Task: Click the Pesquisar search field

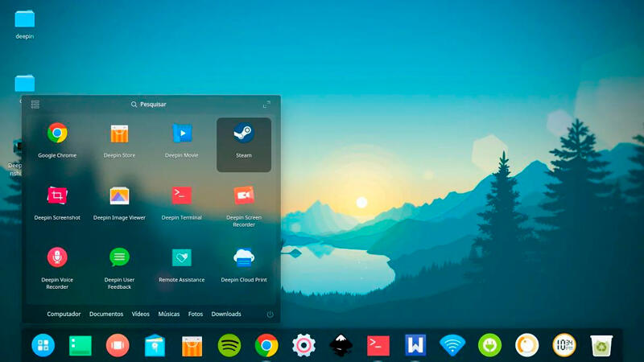Action: coord(149,105)
